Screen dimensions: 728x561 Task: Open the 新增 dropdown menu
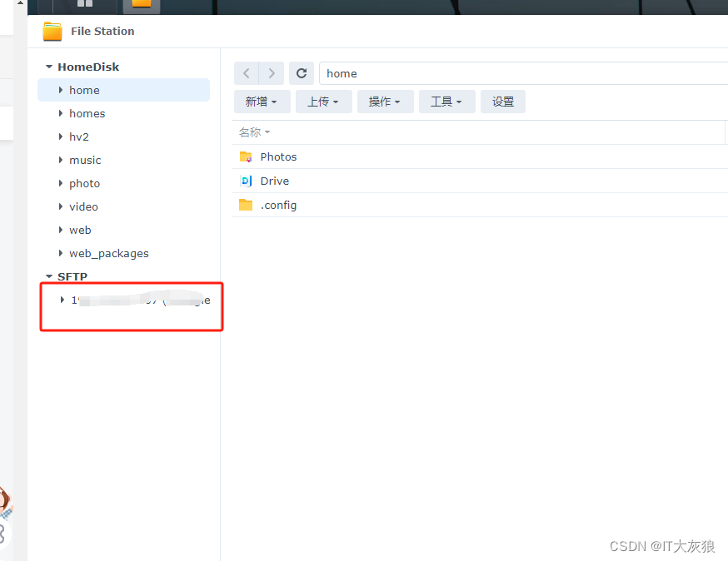point(262,102)
